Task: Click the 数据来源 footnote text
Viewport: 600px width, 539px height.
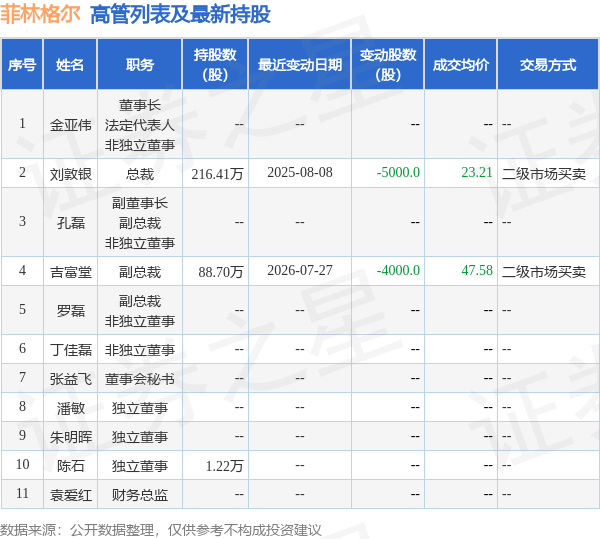Action: [161, 530]
